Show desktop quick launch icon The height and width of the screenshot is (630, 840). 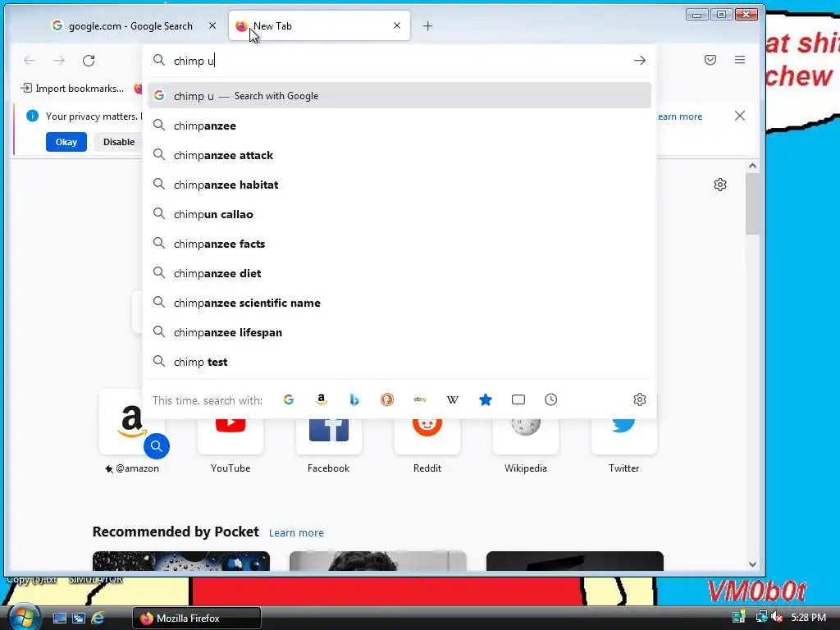59,619
